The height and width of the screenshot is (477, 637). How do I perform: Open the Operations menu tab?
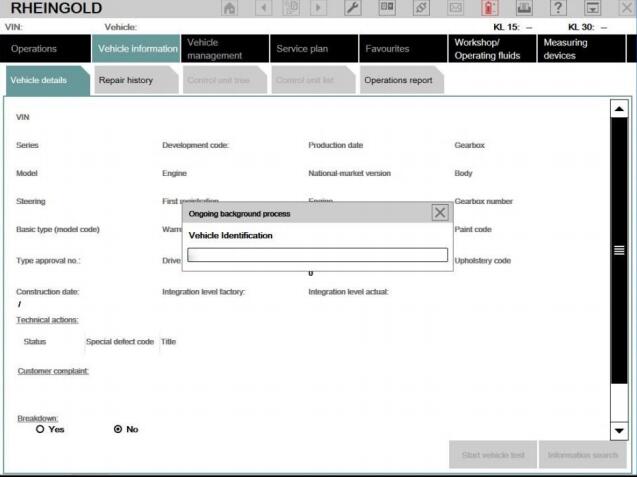point(45,49)
